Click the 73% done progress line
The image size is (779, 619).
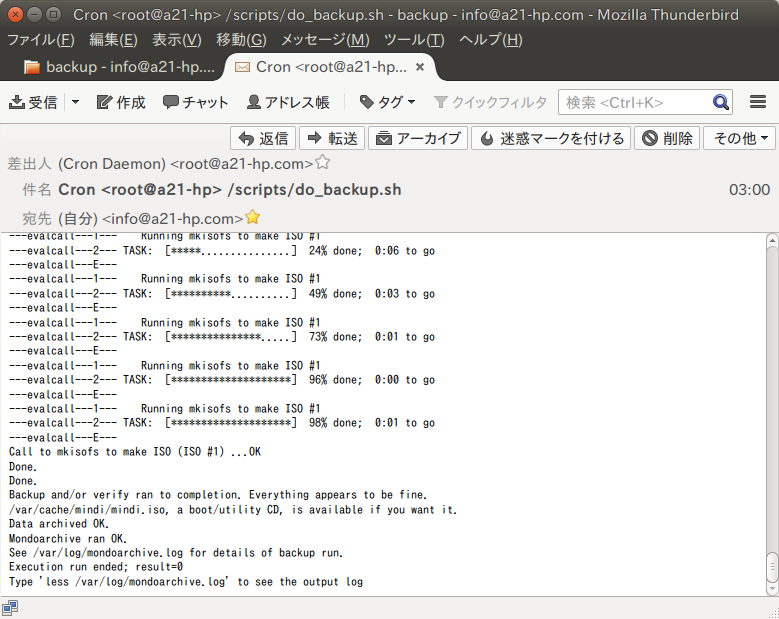point(222,337)
